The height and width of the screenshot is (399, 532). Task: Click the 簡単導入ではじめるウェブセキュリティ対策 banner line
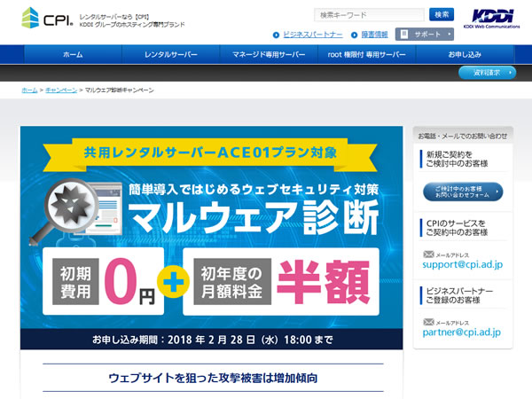coord(254,190)
